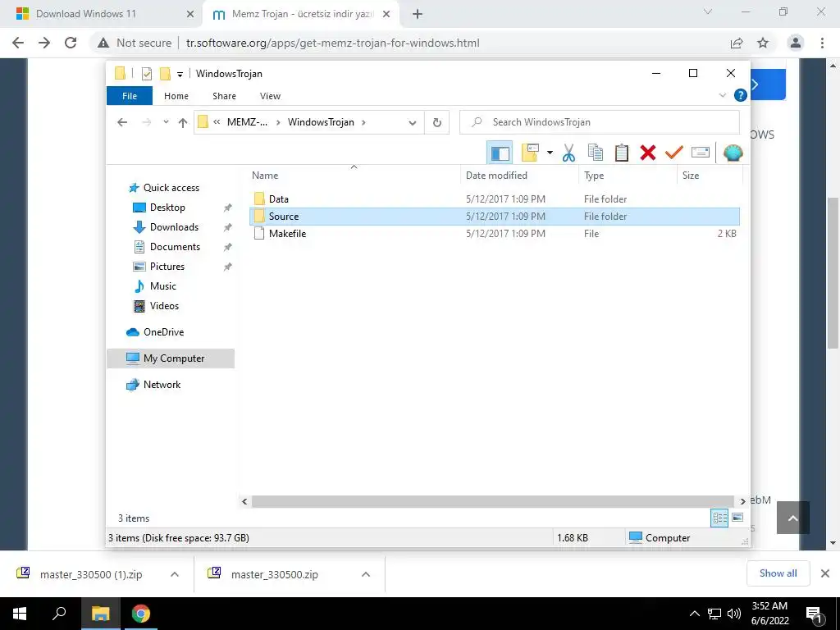Switch to the Share ribbon tab

(224, 96)
